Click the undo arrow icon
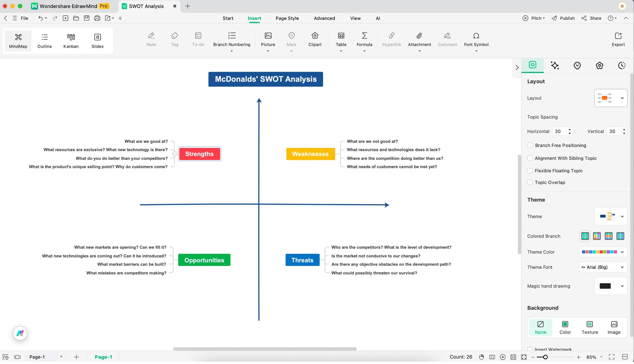This screenshot has width=634, height=364. pos(40,18)
